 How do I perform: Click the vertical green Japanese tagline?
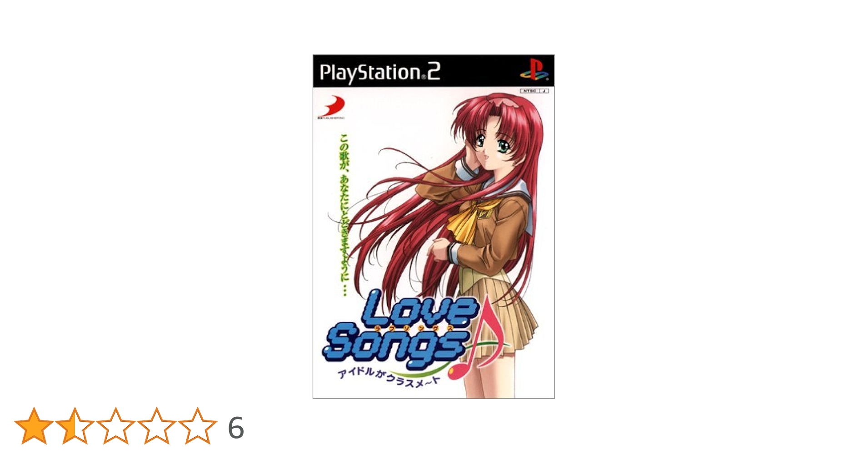344,214
